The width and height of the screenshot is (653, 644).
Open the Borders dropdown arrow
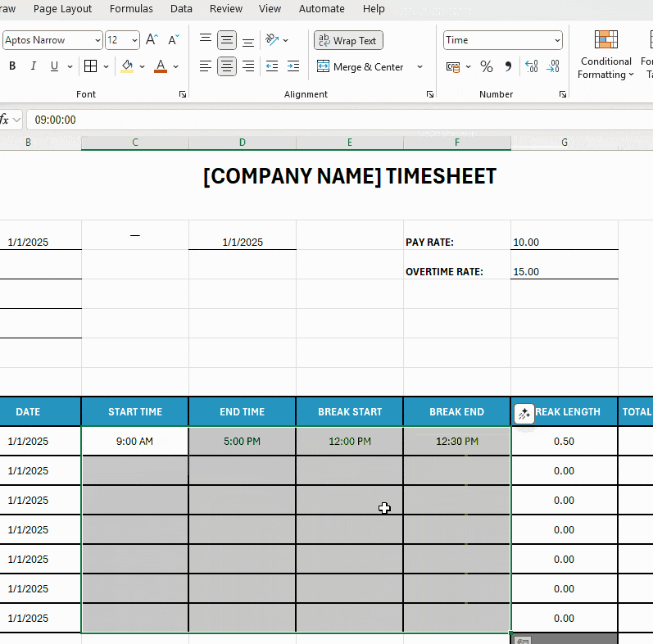(x=107, y=66)
